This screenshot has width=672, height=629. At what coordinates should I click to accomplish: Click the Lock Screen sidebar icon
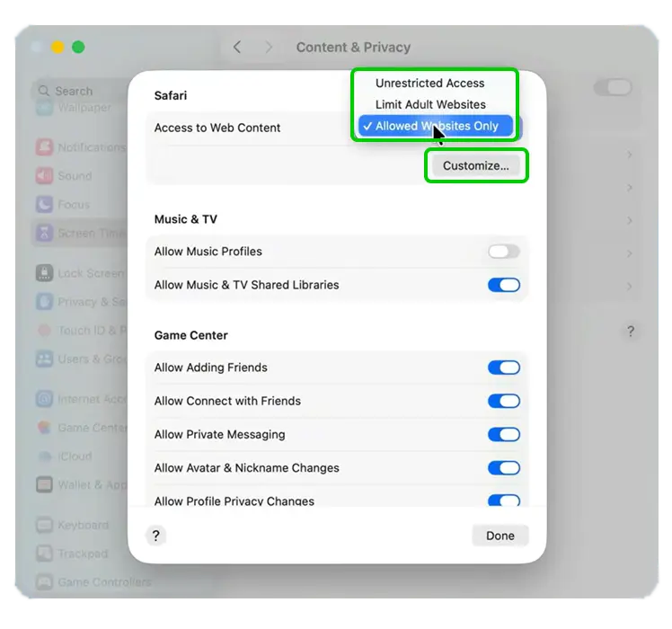(x=44, y=273)
